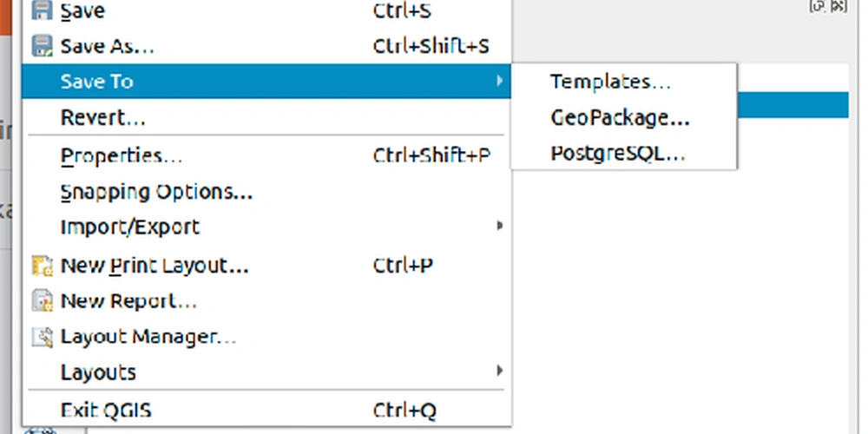Save project to GeoPackage…
This screenshot has width=868, height=434.
620,117
